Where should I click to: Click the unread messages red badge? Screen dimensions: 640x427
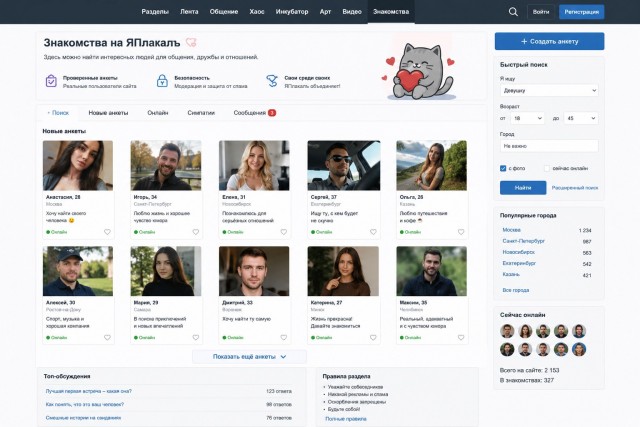click(x=272, y=113)
